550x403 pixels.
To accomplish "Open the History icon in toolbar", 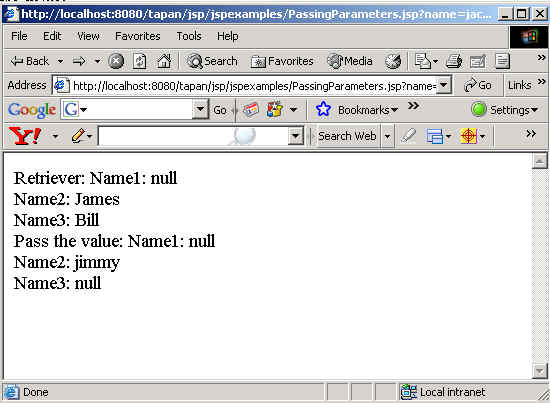I will (393, 61).
